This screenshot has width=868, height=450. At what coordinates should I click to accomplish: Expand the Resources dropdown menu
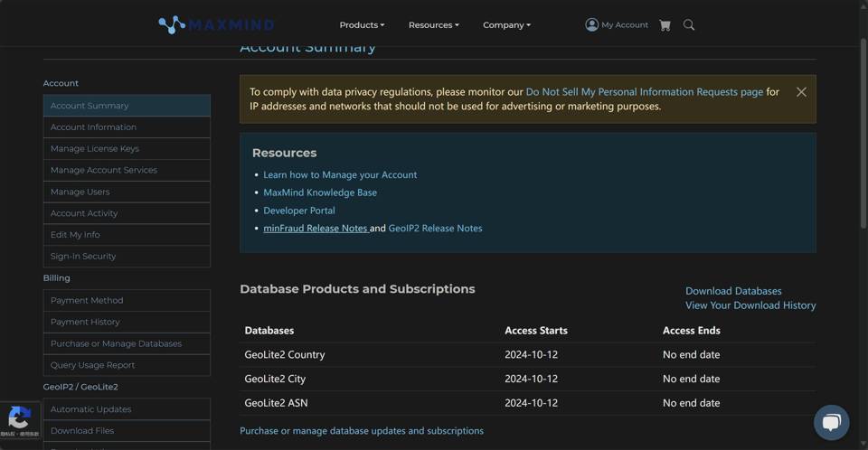click(x=433, y=25)
